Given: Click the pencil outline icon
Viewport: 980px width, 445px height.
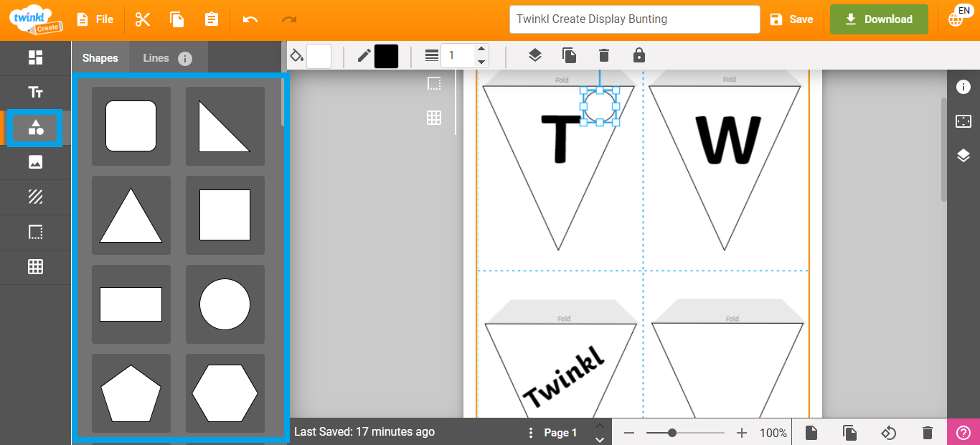Looking at the screenshot, I should tap(364, 56).
